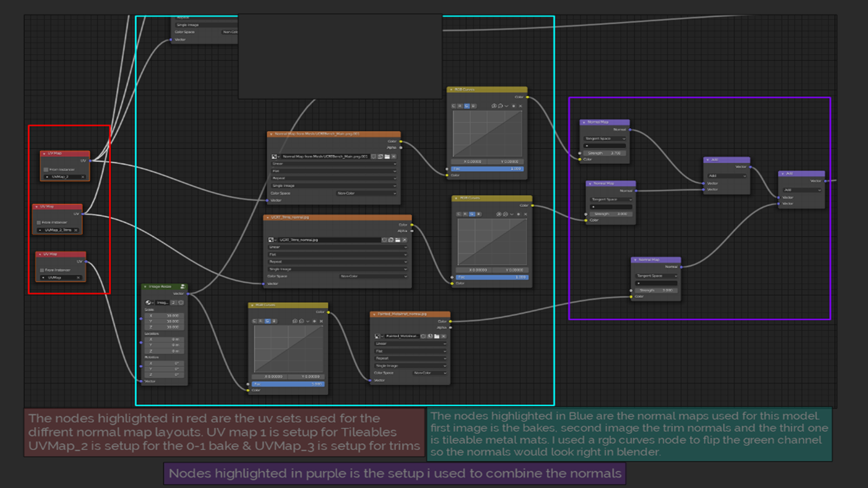868x488 pixels.
Task: Click Scale X field in Image Resize node
Action: pyautogui.click(x=163, y=316)
